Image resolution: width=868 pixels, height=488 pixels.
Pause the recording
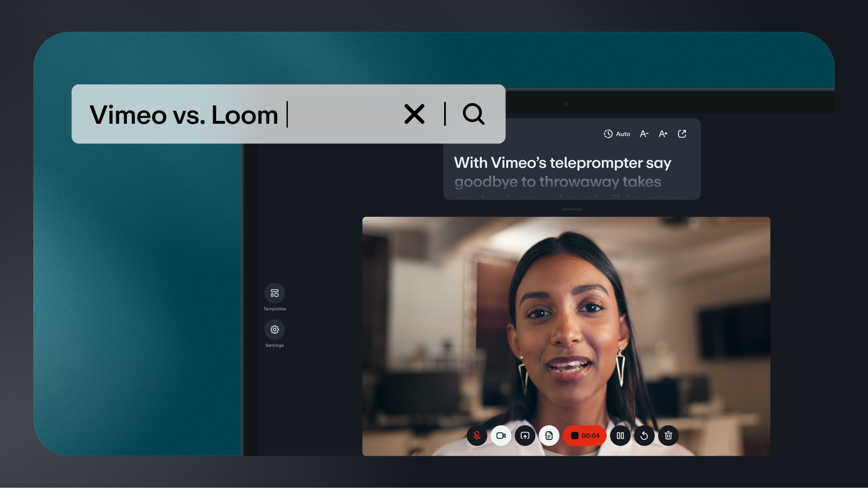pyautogui.click(x=620, y=435)
